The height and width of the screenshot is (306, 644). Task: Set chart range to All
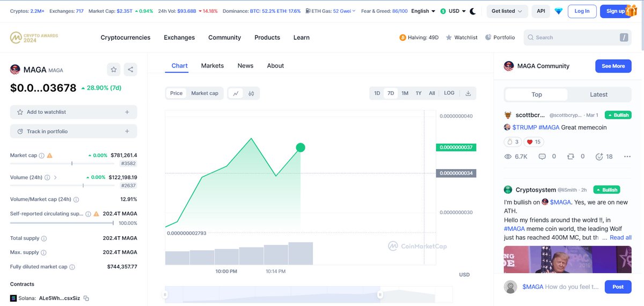(432, 93)
